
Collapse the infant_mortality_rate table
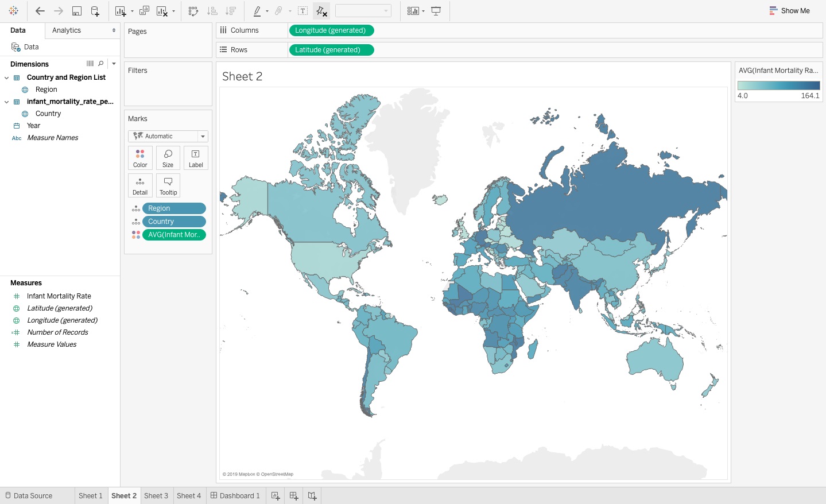click(6, 102)
